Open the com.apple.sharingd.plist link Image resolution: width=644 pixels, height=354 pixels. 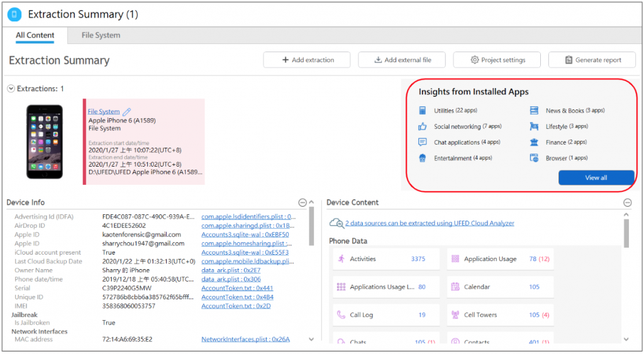248,226
